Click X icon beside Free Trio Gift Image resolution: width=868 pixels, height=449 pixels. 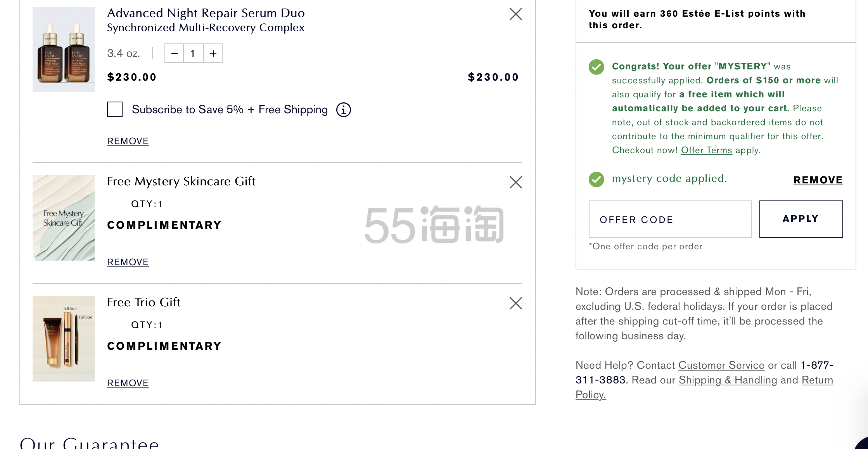coord(515,303)
